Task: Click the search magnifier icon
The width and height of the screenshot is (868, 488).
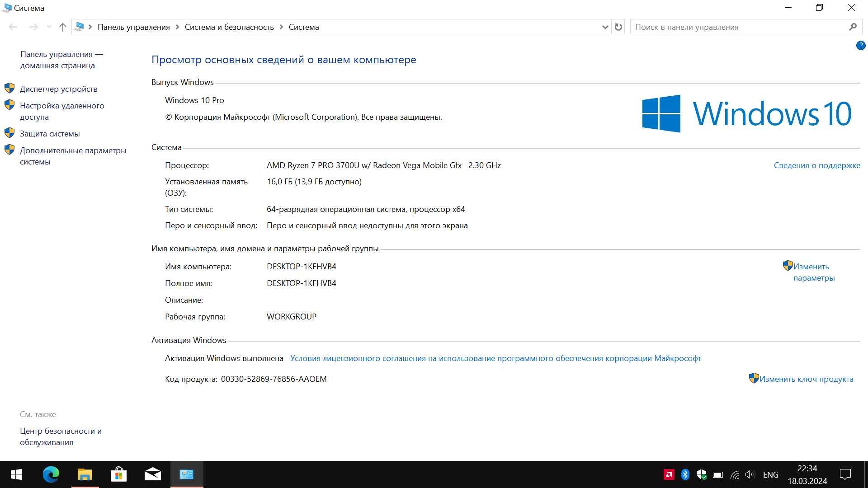Action: 853,27
